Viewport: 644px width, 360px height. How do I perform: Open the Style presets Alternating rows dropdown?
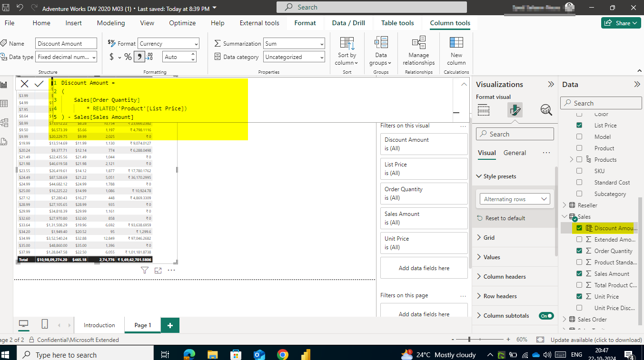tap(515, 199)
